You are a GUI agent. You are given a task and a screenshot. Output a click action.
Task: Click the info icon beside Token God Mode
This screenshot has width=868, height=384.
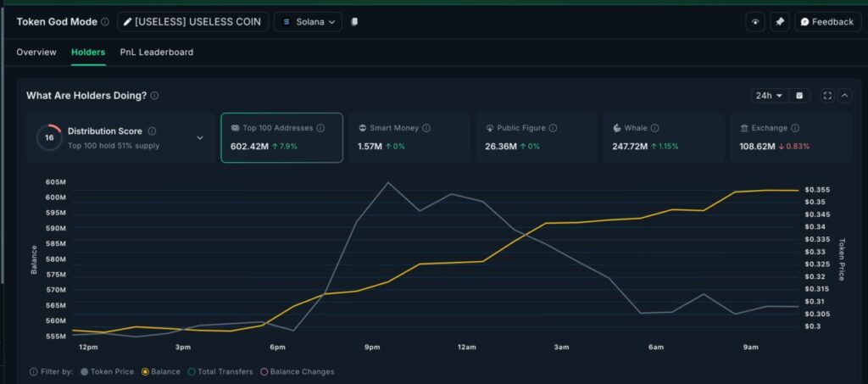coord(105,22)
